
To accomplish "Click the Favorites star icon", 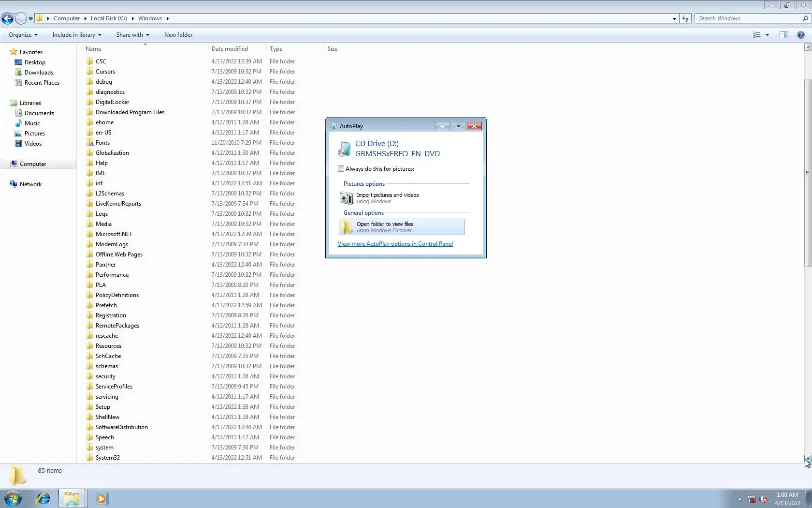I will click(x=14, y=52).
